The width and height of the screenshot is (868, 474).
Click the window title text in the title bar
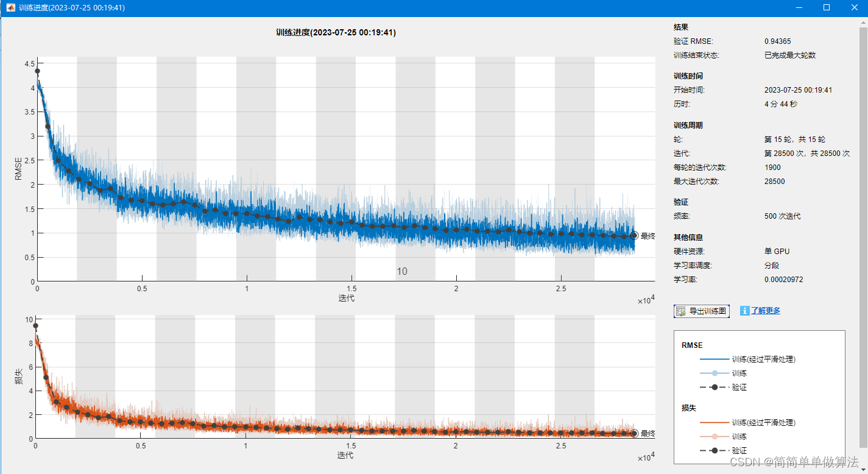(72, 8)
